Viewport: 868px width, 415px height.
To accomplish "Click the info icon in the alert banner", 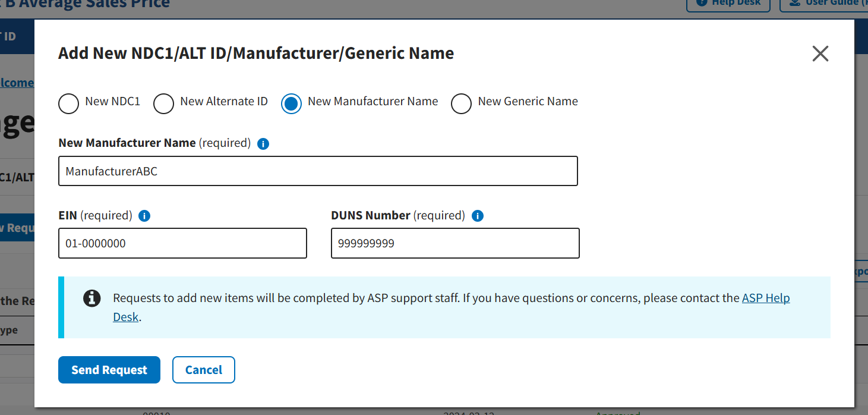I will tap(91, 298).
